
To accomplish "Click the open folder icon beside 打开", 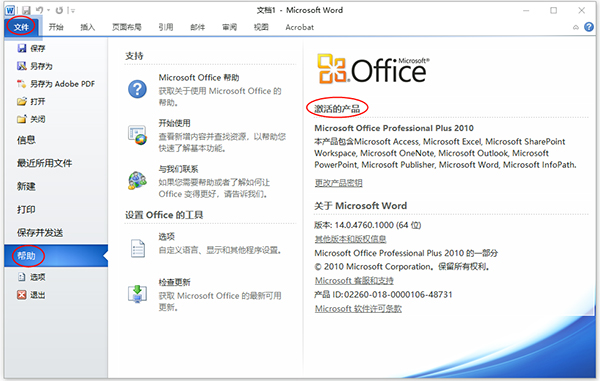I will (21, 101).
